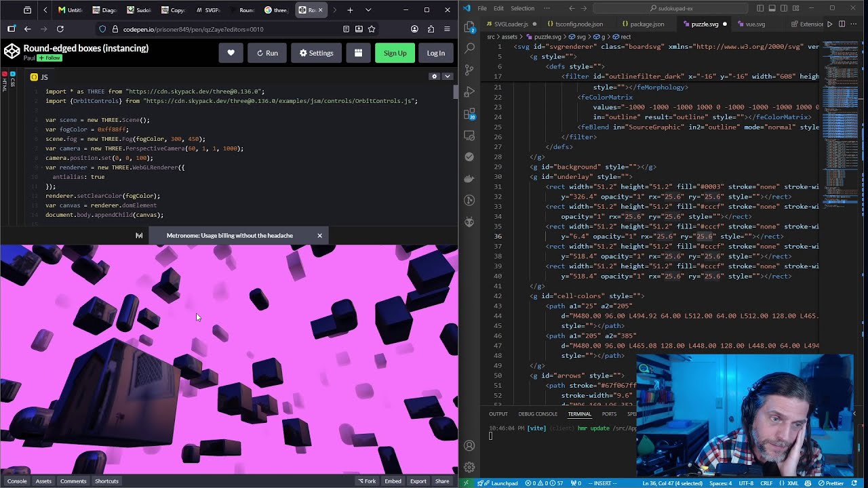868x488 pixels.
Task: Switch to vue.svg editor tab
Action: pos(755,24)
